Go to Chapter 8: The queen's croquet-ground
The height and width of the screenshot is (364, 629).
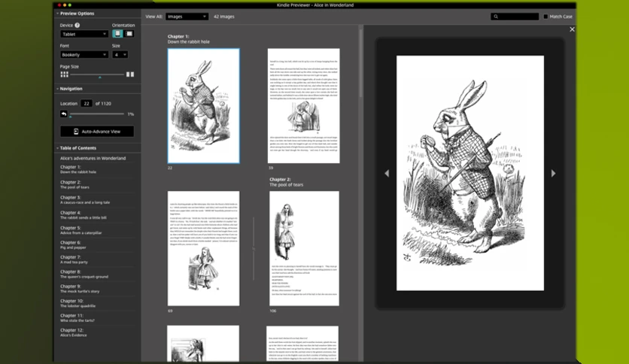coord(84,274)
